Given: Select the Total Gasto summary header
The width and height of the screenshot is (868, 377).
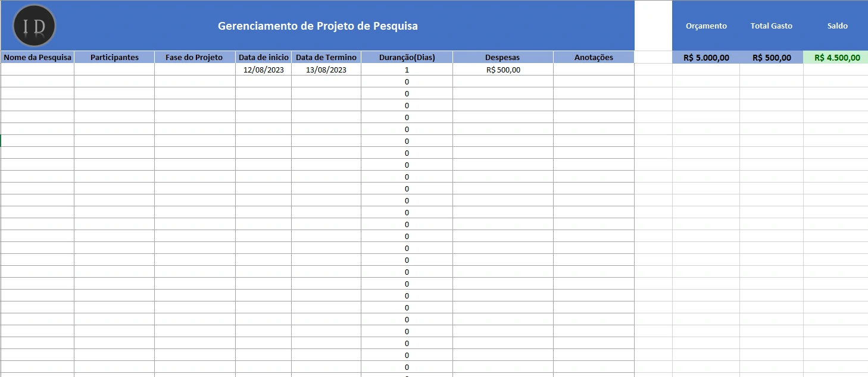Looking at the screenshot, I should pyautogui.click(x=772, y=26).
